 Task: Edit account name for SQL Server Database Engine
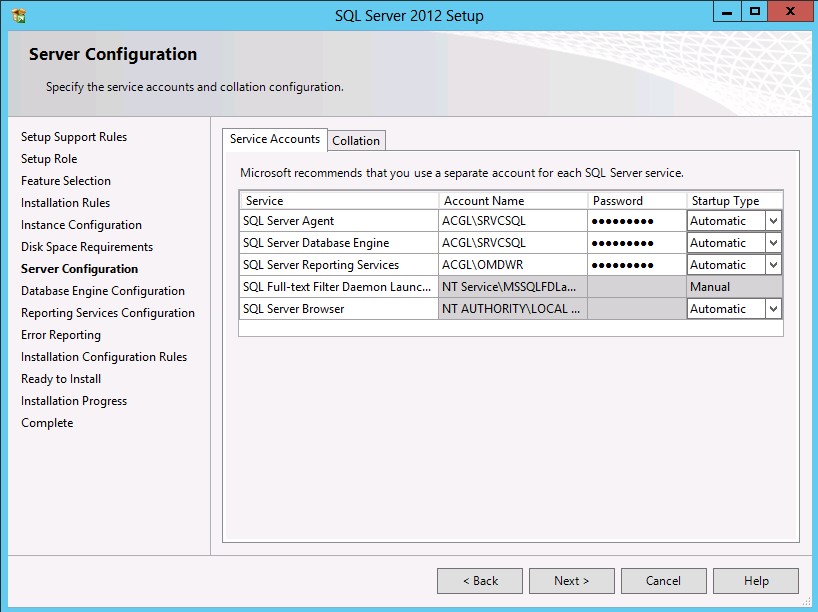pyautogui.click(x=513, y=243)
